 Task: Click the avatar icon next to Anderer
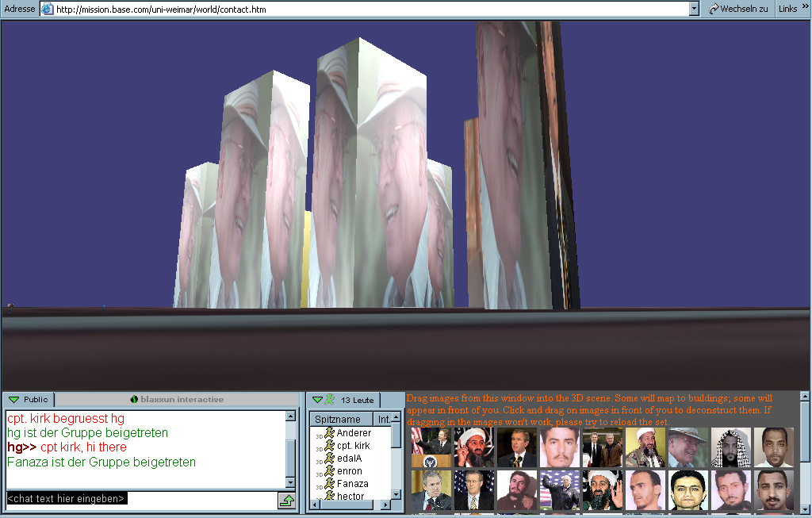tap(329, 433)
